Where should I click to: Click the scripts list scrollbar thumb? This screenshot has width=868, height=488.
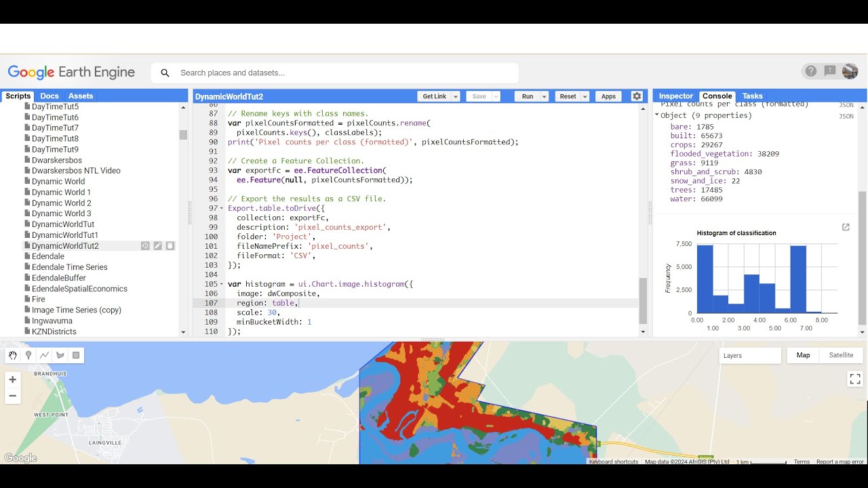pos(183,135)
